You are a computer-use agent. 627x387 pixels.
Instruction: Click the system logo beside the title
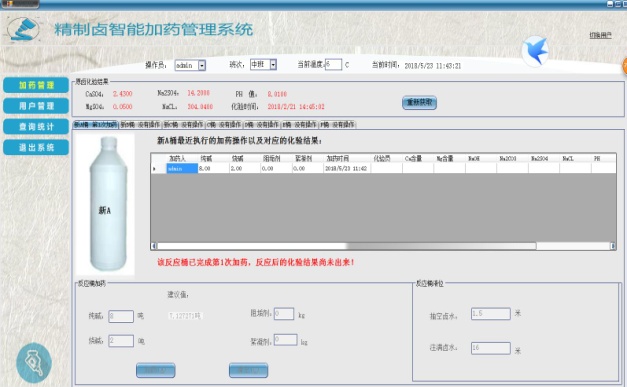click(x=24, y=29)
